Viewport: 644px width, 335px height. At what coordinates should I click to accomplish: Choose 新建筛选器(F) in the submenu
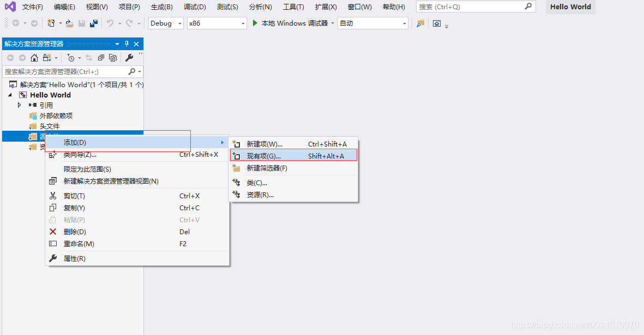293,168
